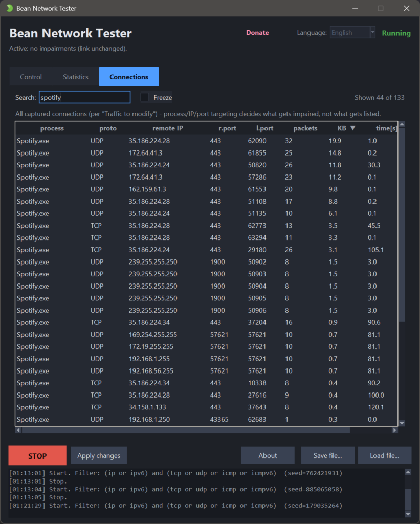Select row with time 105.1
The image size is (420, 524).
point(207,250)
